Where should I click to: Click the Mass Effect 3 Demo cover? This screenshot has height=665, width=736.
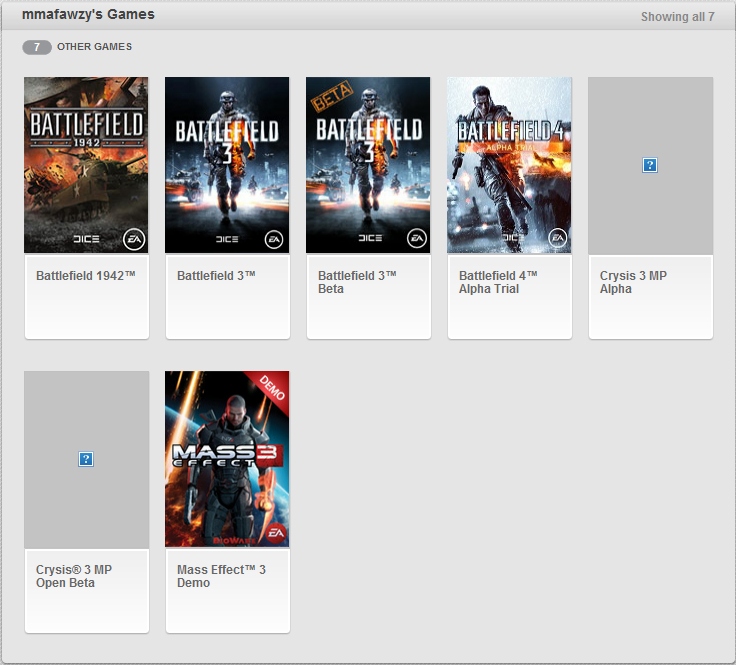click(227, 459)
